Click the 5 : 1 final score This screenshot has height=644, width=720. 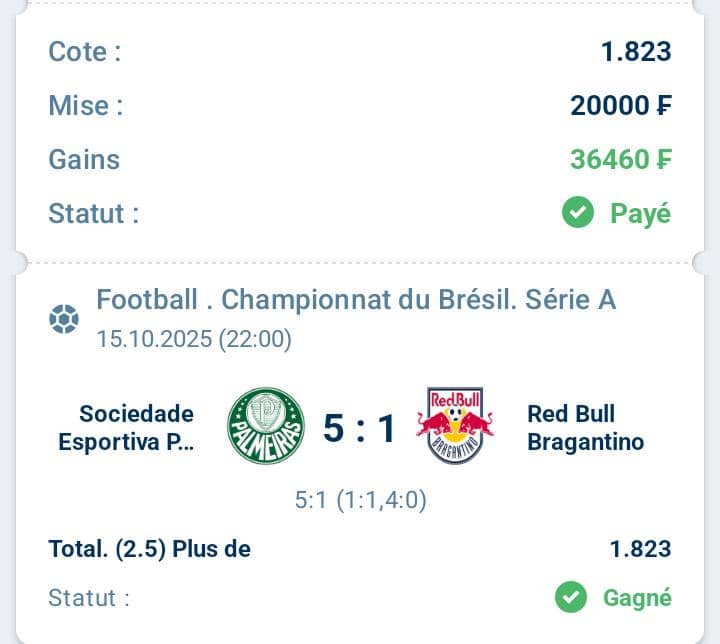360,428
